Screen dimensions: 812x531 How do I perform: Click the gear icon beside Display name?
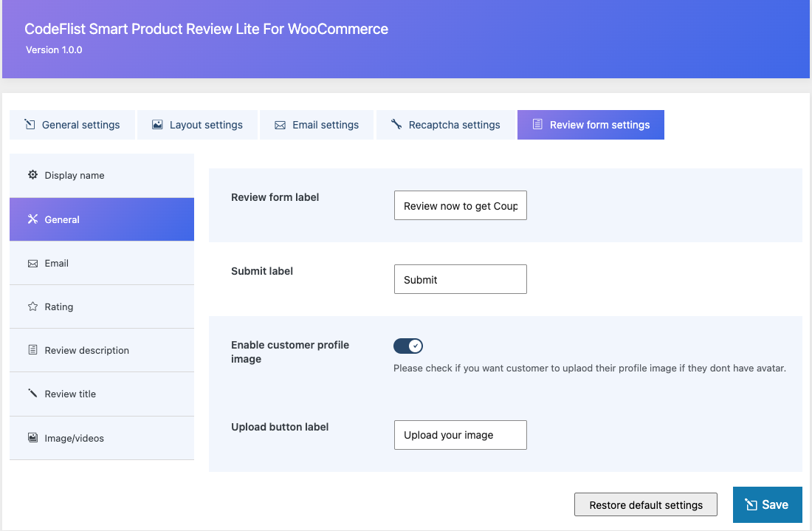point(32,174)
